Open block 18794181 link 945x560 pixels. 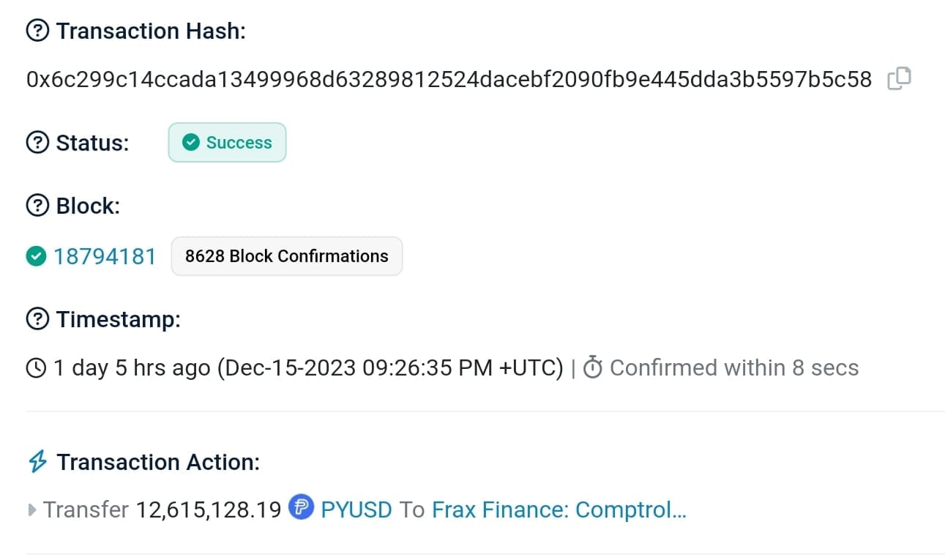pos(105,256)
